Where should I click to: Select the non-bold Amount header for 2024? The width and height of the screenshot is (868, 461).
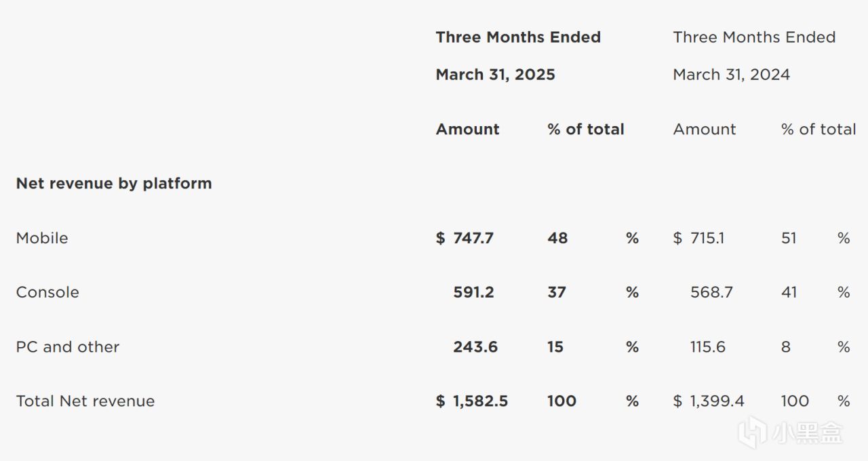704,129
